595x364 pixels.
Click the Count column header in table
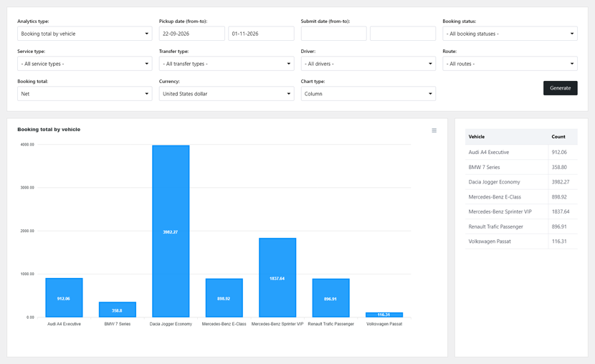coord(558,136)
